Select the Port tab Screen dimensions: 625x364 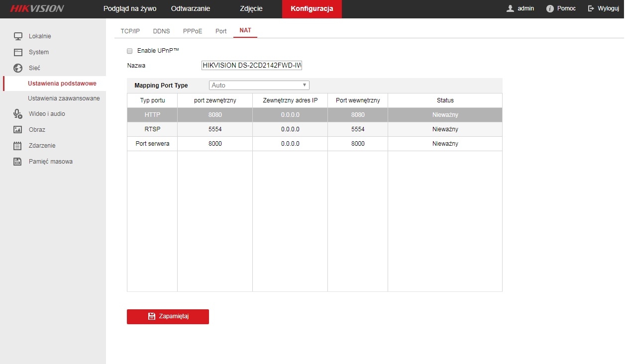pos(221,31)
